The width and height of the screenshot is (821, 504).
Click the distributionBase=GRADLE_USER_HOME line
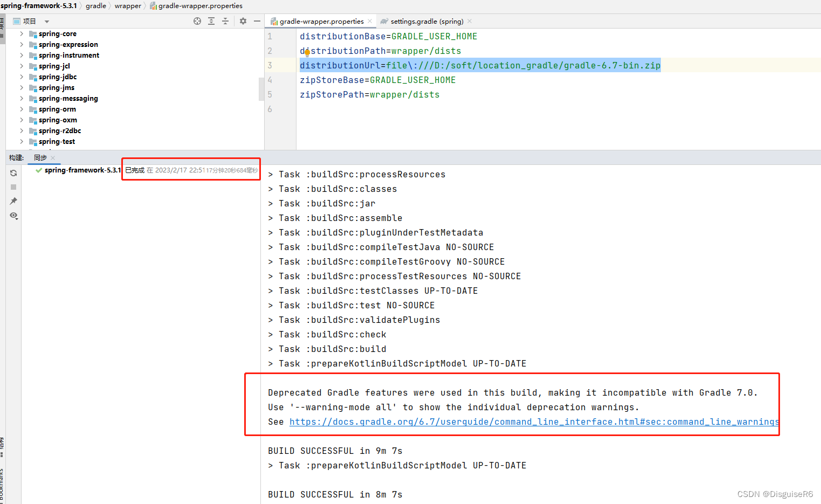[388, 36]
